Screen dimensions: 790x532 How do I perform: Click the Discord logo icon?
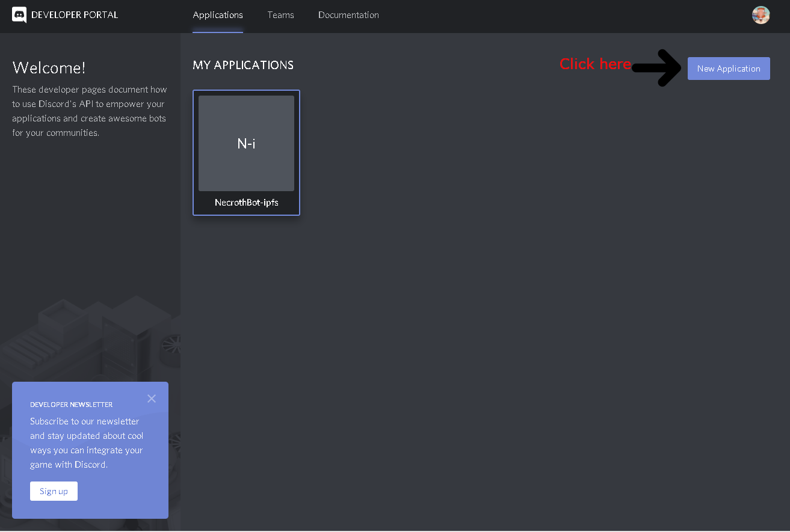pos(19,15)
